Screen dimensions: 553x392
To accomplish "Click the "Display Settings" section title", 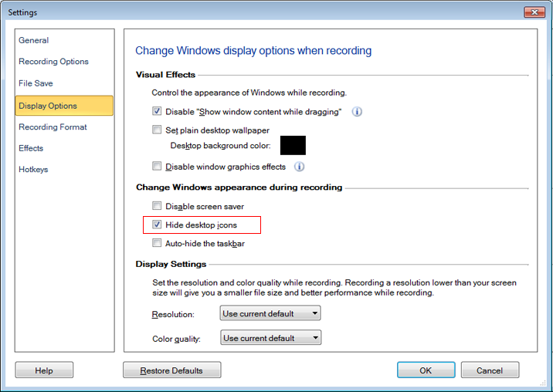I will pyautogui.click(x=171, y=264).
